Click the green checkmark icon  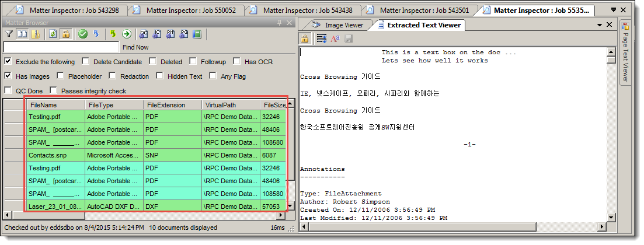(83, 34)
